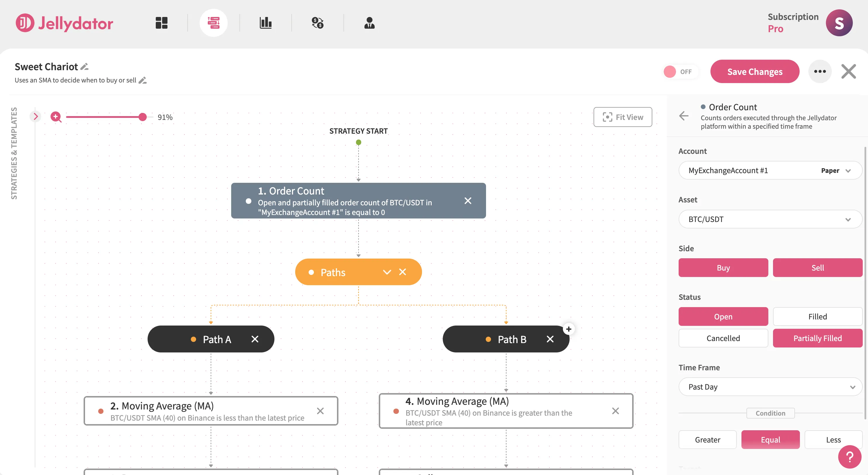Select the Strategies flow icon in top navigation
This screenshot has height=475, width=868.
coord(214,23)
